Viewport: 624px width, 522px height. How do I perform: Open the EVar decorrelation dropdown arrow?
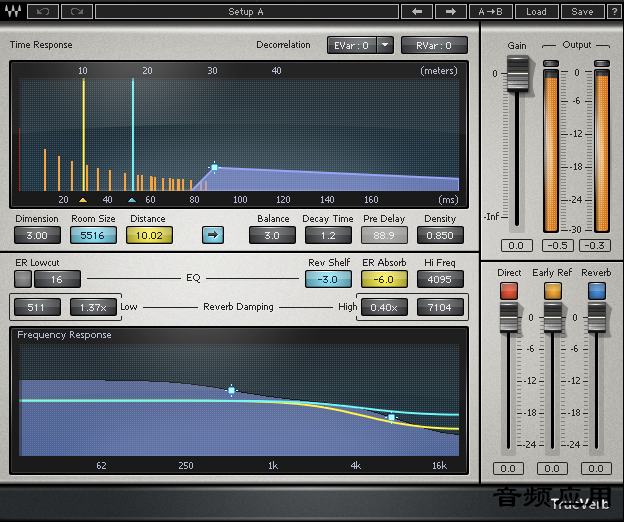[x=385, y=45]
